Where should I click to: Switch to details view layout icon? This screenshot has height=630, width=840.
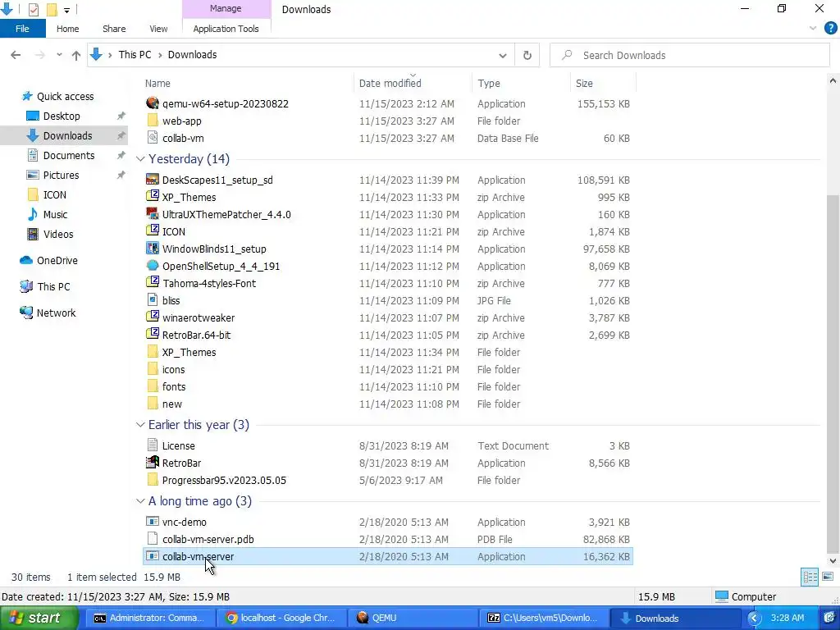pyautogui.click(x=810, y=577)
